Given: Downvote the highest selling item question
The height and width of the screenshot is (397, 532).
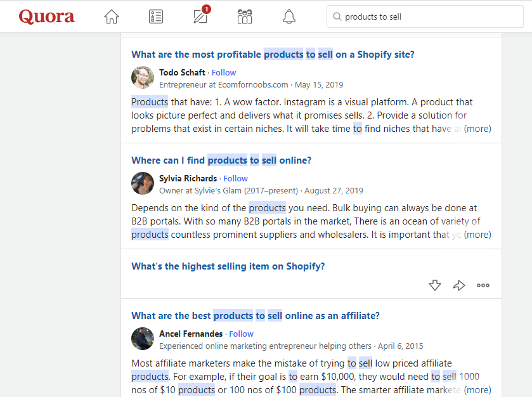Looking at the screenshot, I should 434,285.
